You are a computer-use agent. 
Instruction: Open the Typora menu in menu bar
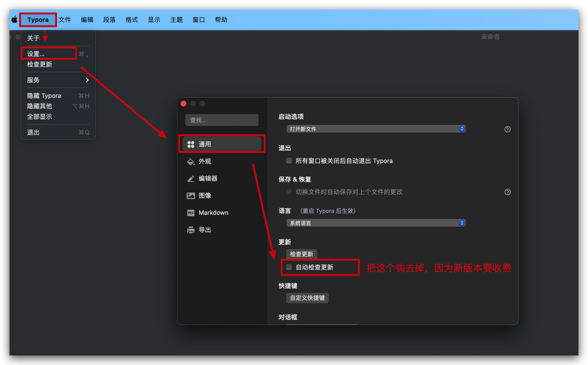click(x=38, y=19)
